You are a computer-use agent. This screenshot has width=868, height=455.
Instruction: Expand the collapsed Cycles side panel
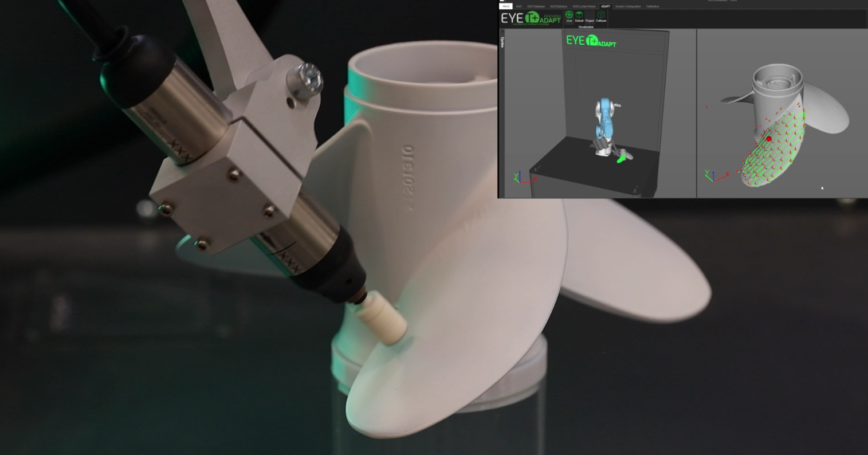click(502, 42)
